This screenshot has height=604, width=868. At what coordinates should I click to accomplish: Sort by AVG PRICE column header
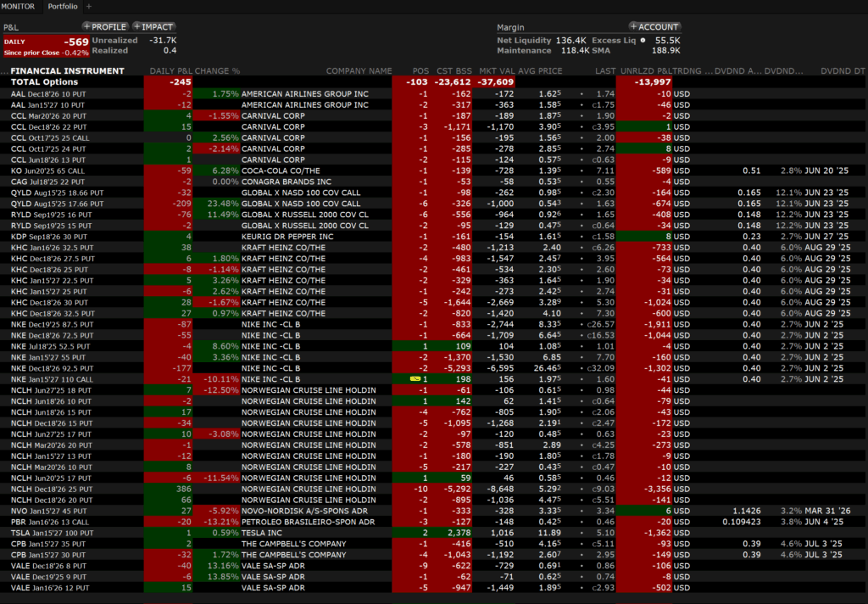click(540, 71)
